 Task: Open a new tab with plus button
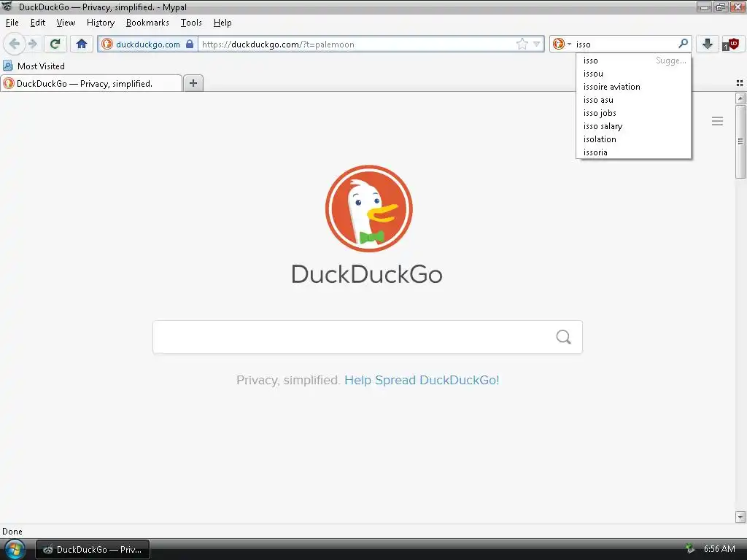(x=193, y=83)
